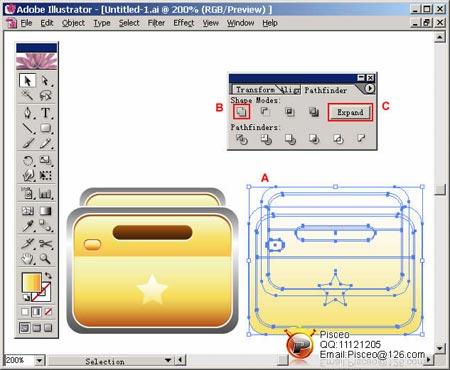The height and width of the screenshot is (370, 450).
Task: Open the Object menu
Action: [73, 23]
